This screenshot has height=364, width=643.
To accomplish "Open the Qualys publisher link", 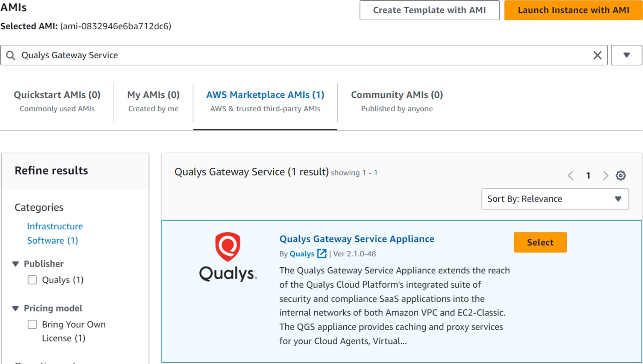I will (302, 254).
